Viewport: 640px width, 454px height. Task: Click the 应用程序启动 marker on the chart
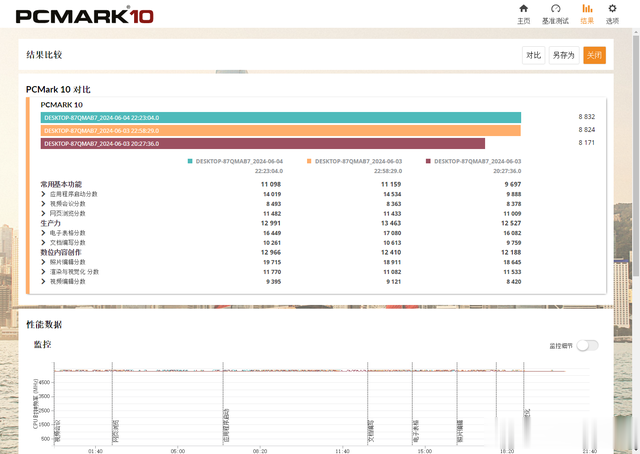[226, 425]
